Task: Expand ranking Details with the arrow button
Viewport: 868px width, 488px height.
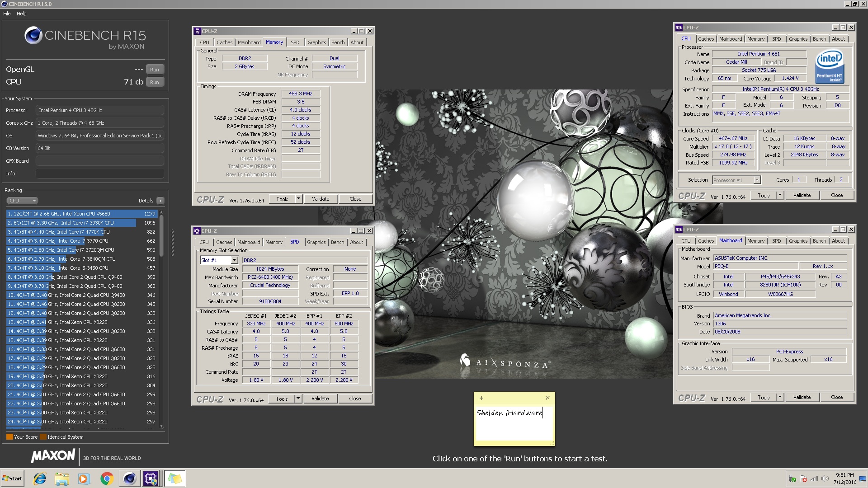Action: (160, 201)
